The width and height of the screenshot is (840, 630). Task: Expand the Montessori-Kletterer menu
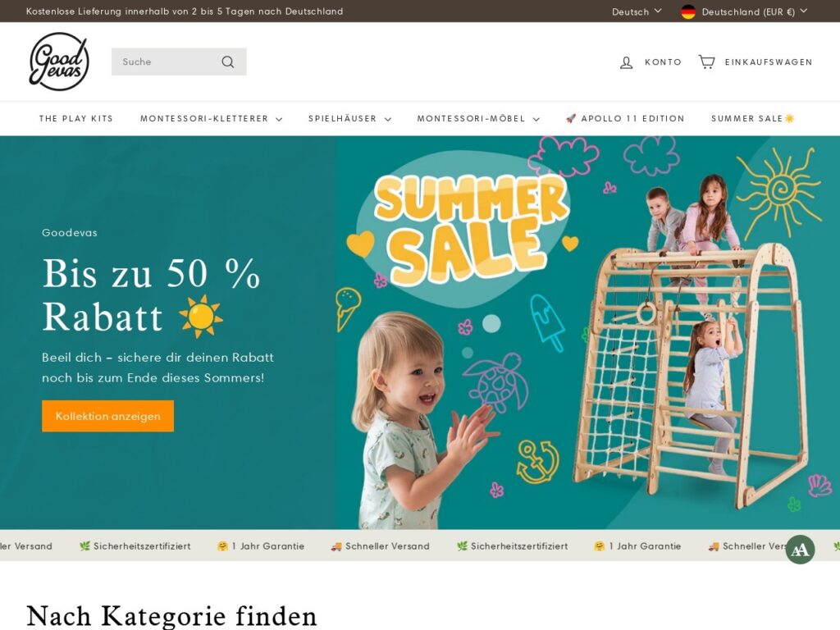click(211, 118)
